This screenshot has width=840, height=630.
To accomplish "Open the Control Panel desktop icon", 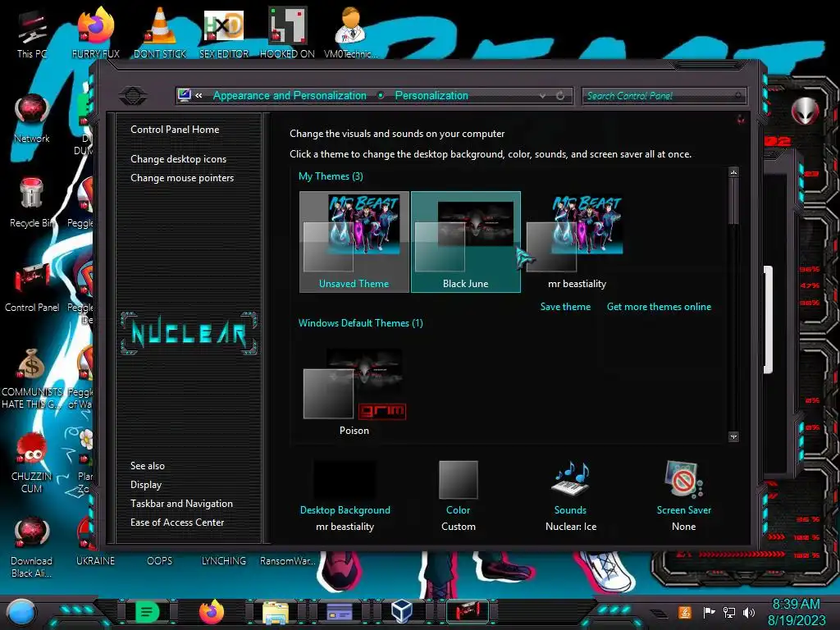I will pyautogui.click(x=32, y=287).
